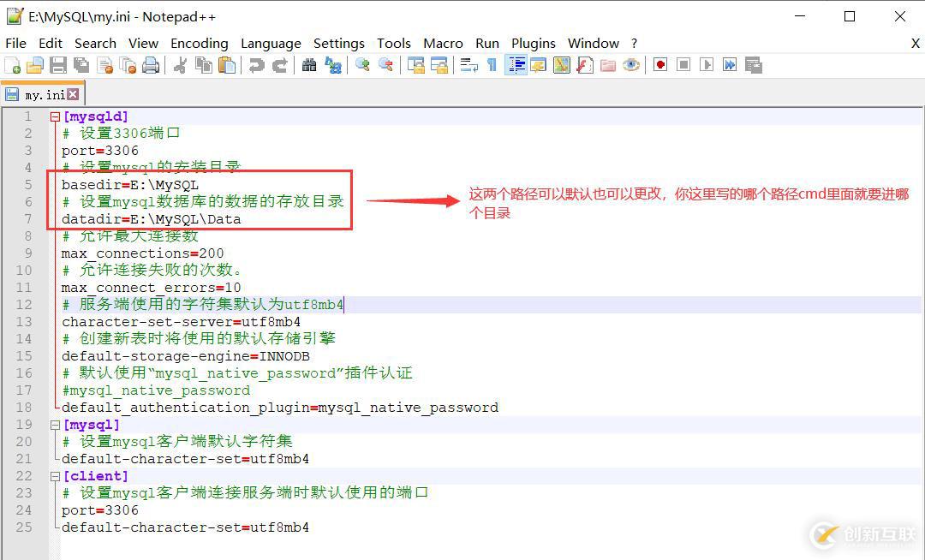Open Find with binoculars icon
The image size is (925, 560).
pos(309,65)
